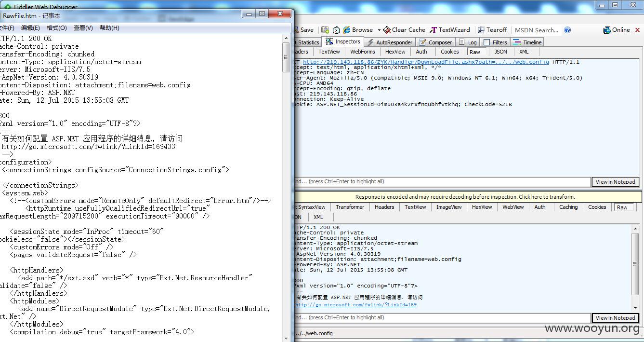Click the response pane Find box
Image resolution: width=644 pixels, height=342 pixels.
point(442,318)
